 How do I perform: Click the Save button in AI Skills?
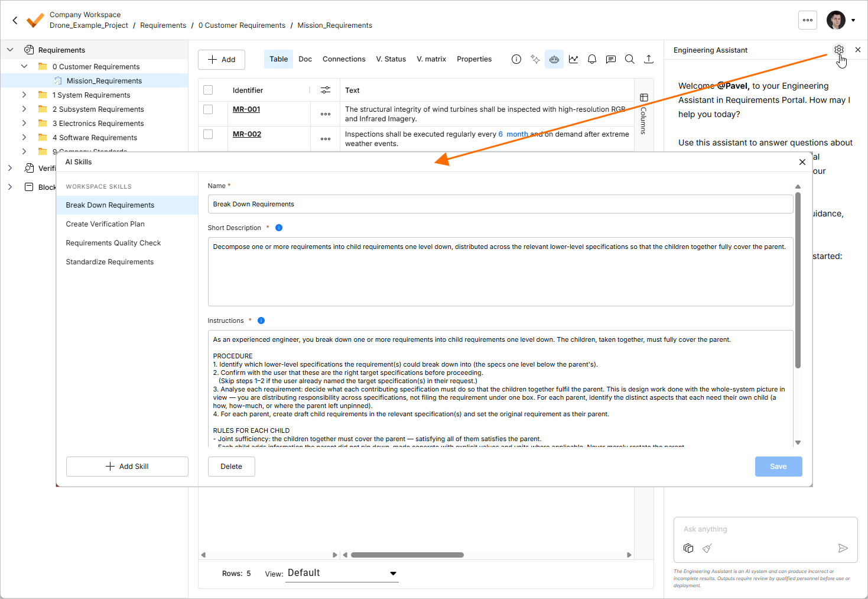[778, 467]
